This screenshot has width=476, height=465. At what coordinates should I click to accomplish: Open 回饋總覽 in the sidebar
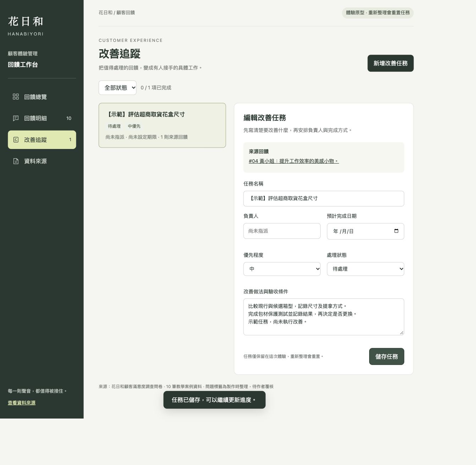tap(42, 97)
